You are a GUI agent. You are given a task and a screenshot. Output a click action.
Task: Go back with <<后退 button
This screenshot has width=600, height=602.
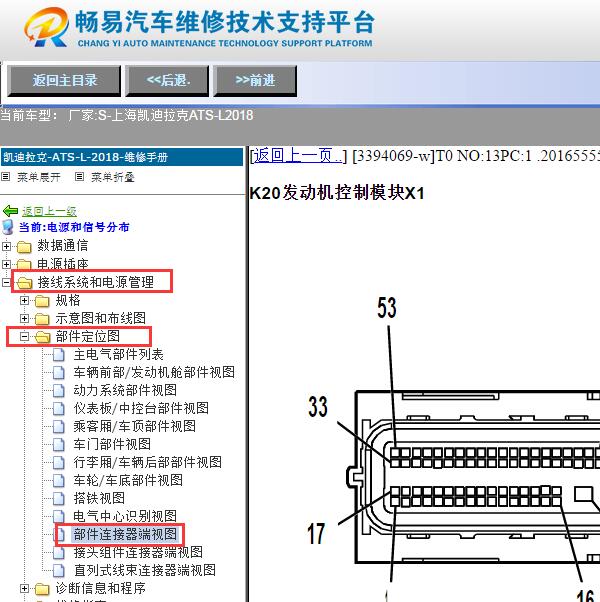(167, 81)
